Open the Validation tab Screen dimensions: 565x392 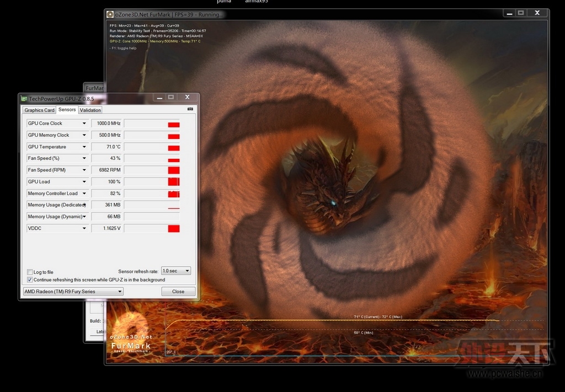(90, 110)
